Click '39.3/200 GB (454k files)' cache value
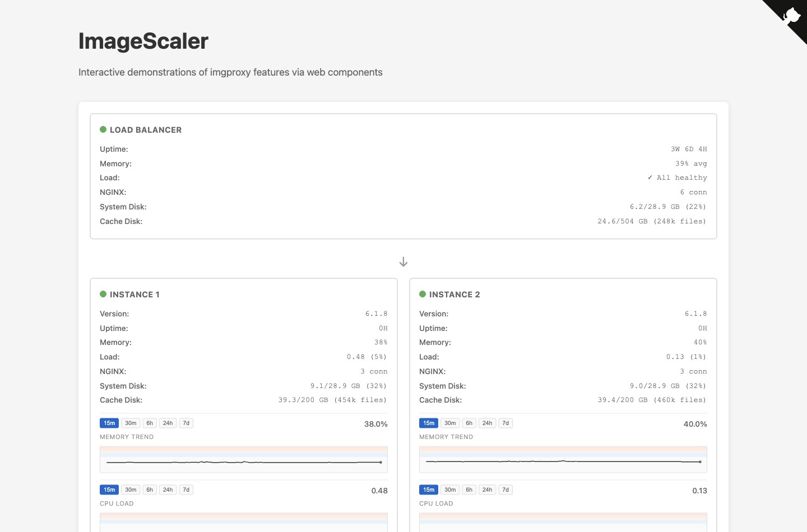This screenshot has width=807, height=532. (x=333, y=400)
